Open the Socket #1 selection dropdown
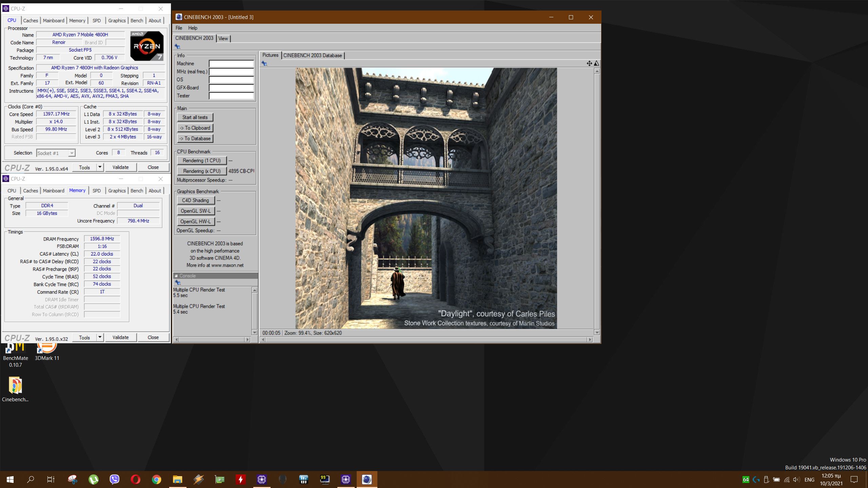Screen dimensions: 868x488 [56, 153]
